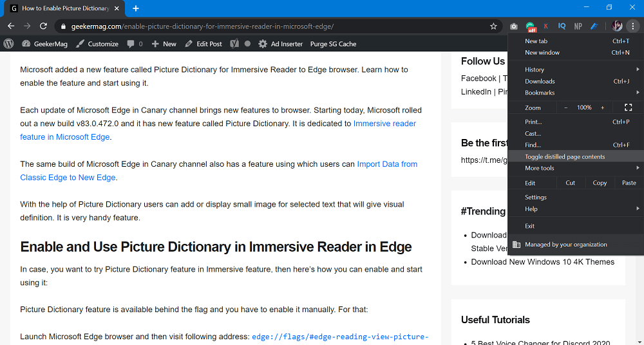Open the Facebook link under Follow Us

[x=478, y=79]
